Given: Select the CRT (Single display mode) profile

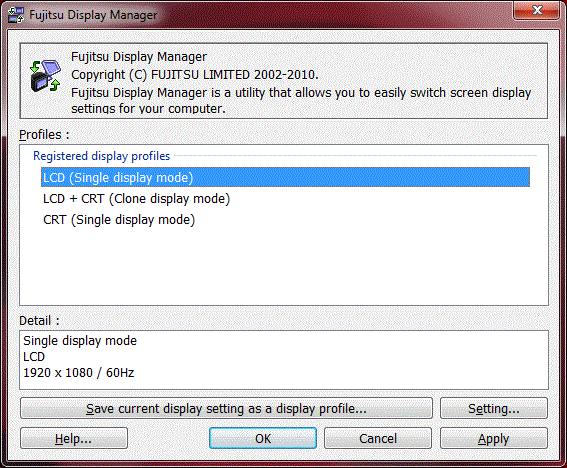Looking at the screenshot, I should click(x=119, y=220).
